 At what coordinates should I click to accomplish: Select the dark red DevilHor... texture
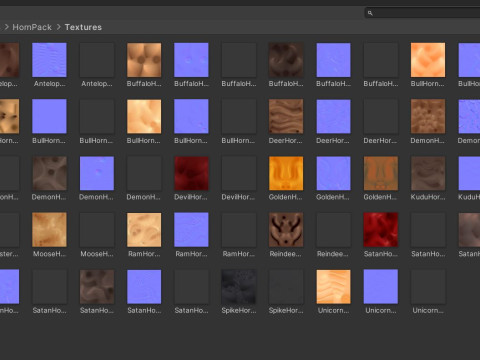click(191, 173)
